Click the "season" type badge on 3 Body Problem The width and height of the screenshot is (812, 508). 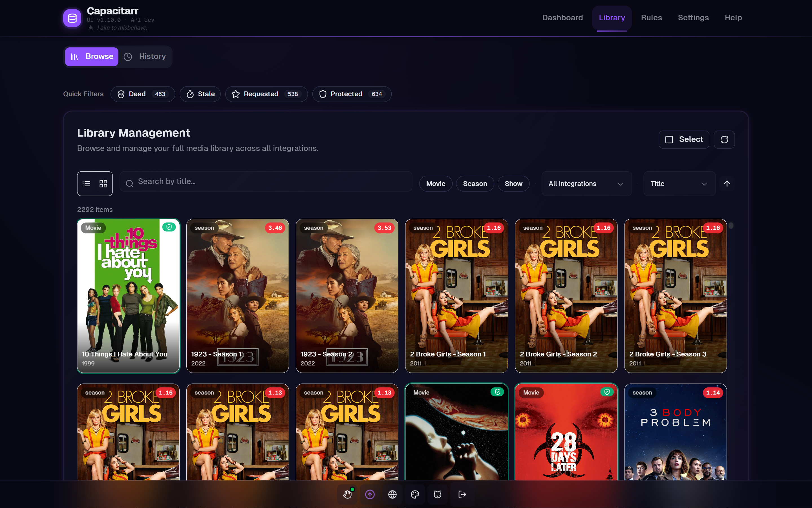(x=642, y=392)
